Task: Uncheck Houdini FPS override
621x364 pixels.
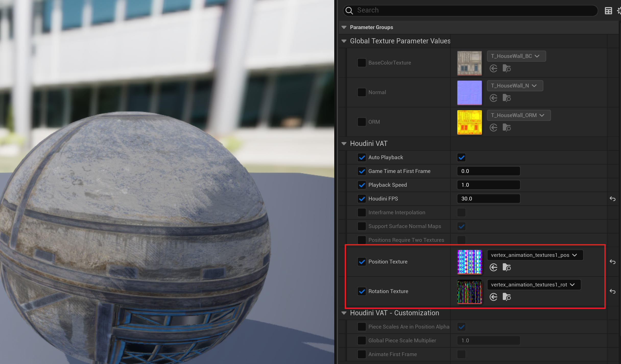Action: (x=362, y=199)
